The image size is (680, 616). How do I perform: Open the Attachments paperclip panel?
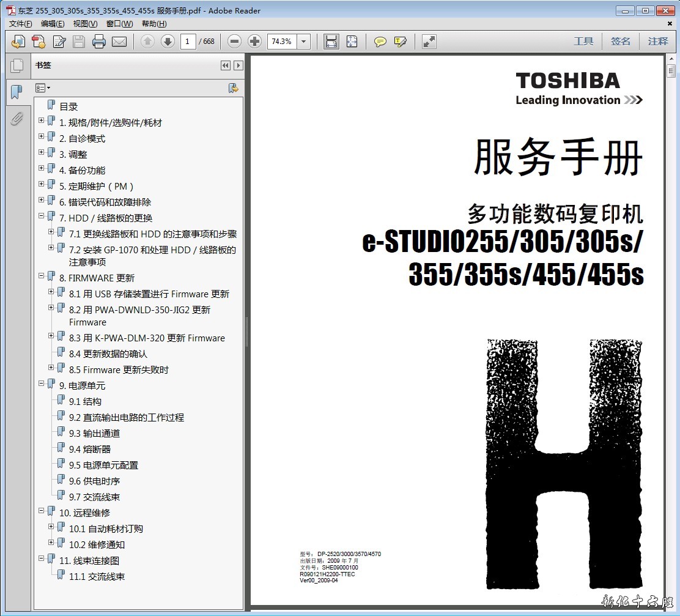point(17,119)
